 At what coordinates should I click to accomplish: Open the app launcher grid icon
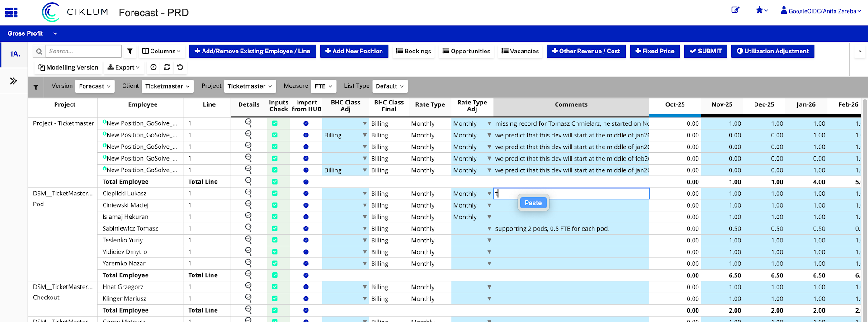pyautogui.click(x=11, y=12)
